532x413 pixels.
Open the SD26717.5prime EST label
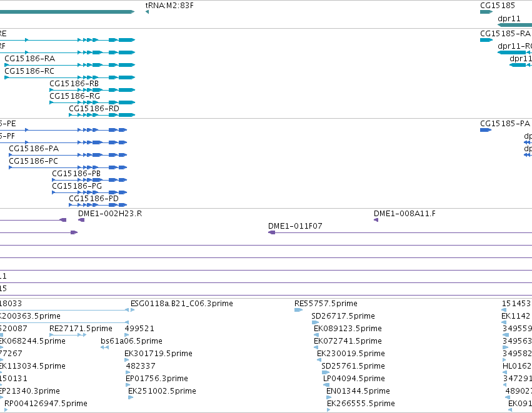click(x=343, y=316)
